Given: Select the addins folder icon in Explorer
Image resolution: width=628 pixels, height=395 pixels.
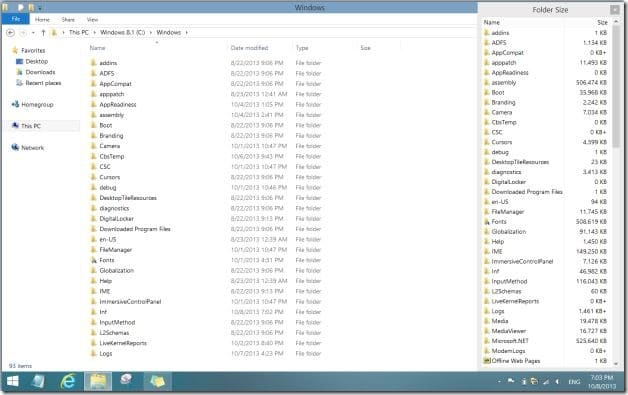Looking at the screenshot, I should [93, 63].
